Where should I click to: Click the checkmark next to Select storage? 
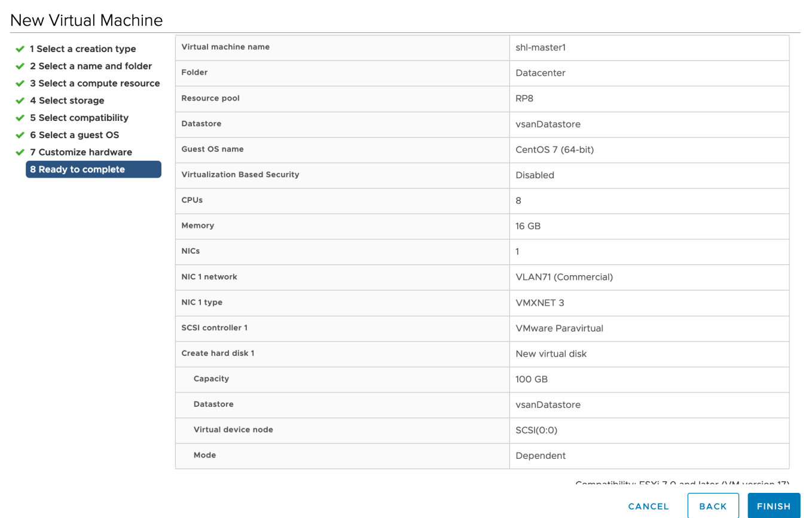click(x=21, y=100)
